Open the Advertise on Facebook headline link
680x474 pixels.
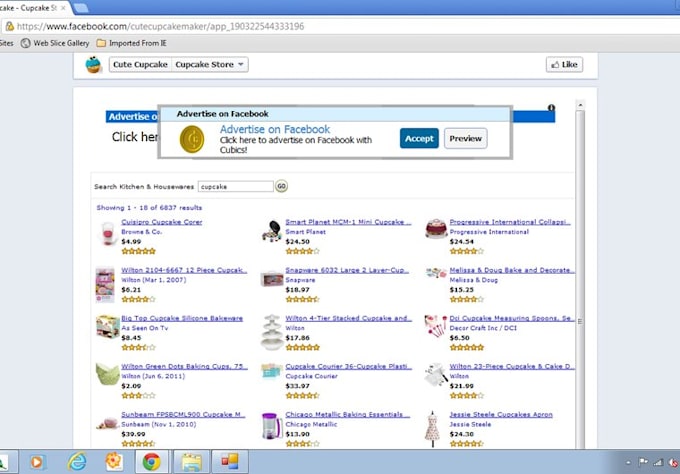[x=275, y=129]
